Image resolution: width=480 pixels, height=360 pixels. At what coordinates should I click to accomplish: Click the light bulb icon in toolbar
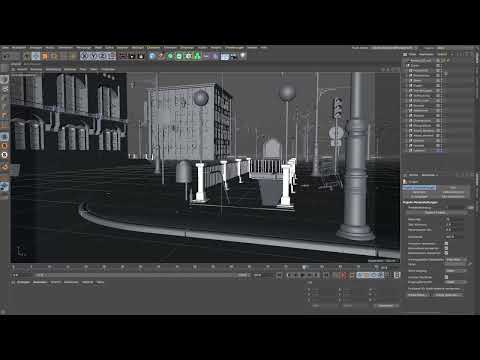(x=243, y=56)
